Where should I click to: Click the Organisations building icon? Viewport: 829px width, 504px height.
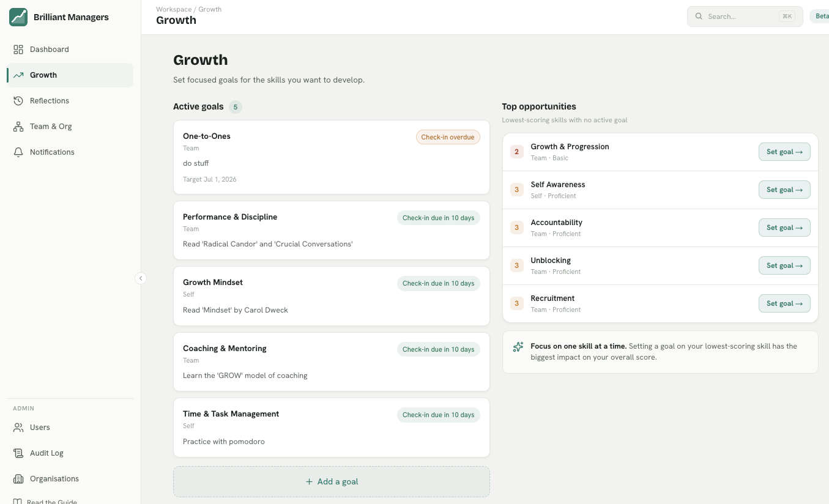(18, 479)
